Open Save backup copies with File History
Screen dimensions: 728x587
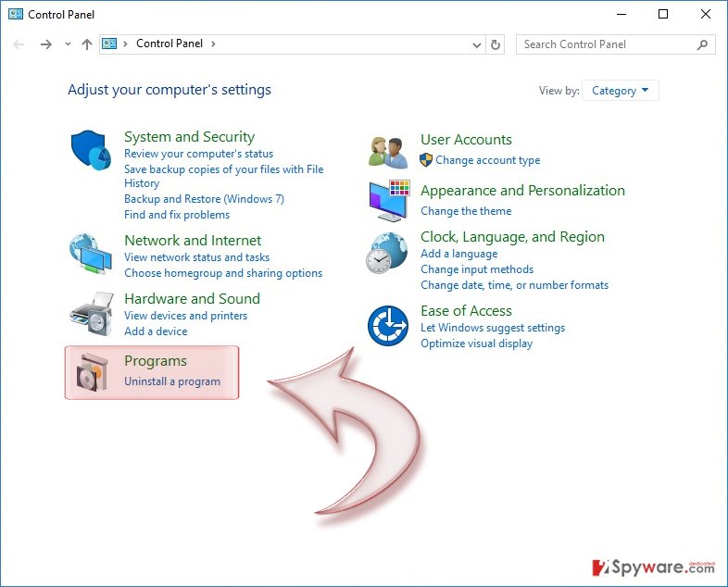tap(224, 176)
